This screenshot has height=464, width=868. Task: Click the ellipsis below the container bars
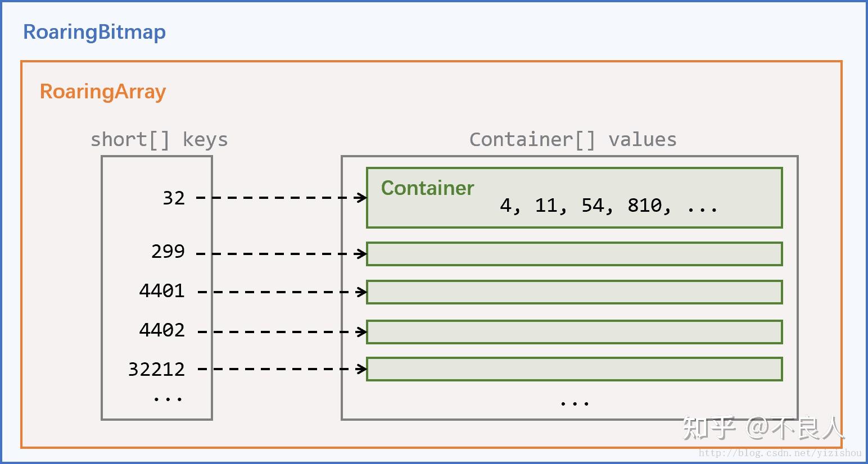[x=574, y=403]
